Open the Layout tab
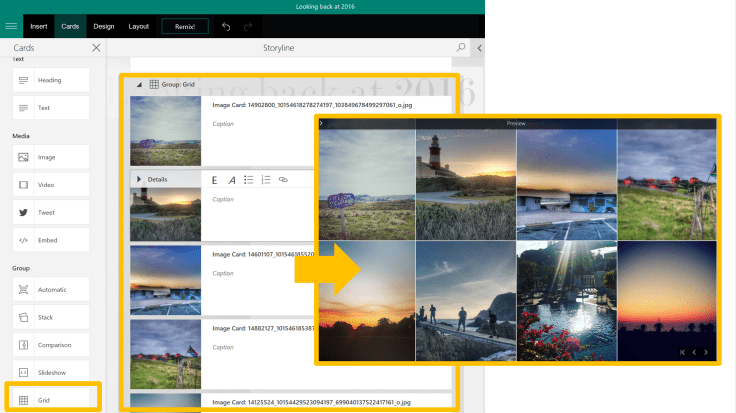Screen dimensions: 736x413 (x=139, y=26)
